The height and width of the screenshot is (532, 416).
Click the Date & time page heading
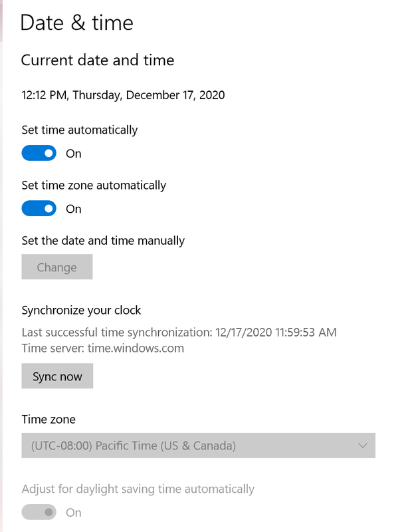(77, 23)
